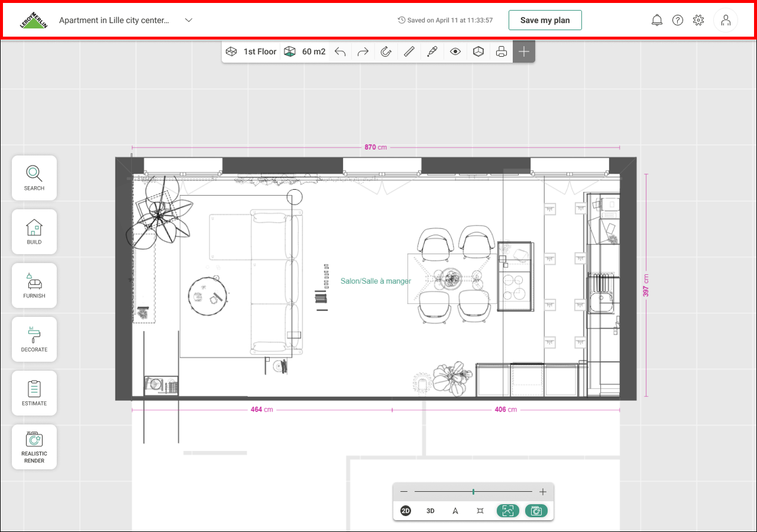This screenshot has height=532, width=757.
Task: Switch to 3D view mode
Action: [431, 511]
